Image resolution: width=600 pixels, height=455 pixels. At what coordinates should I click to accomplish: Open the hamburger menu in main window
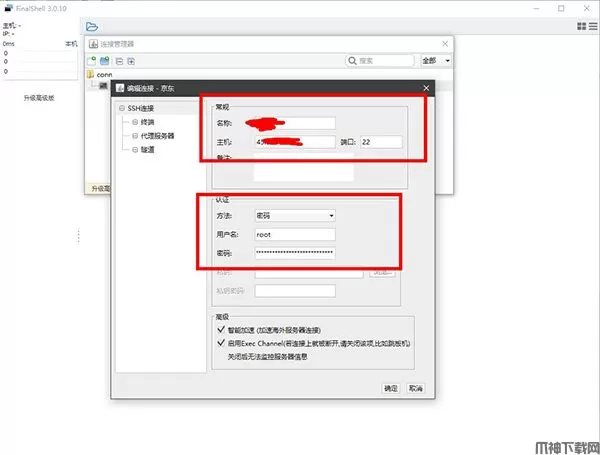pos(593,26)
